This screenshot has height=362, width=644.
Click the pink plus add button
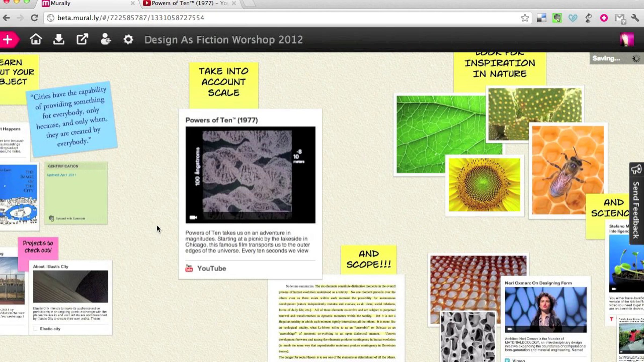(8, 40)
